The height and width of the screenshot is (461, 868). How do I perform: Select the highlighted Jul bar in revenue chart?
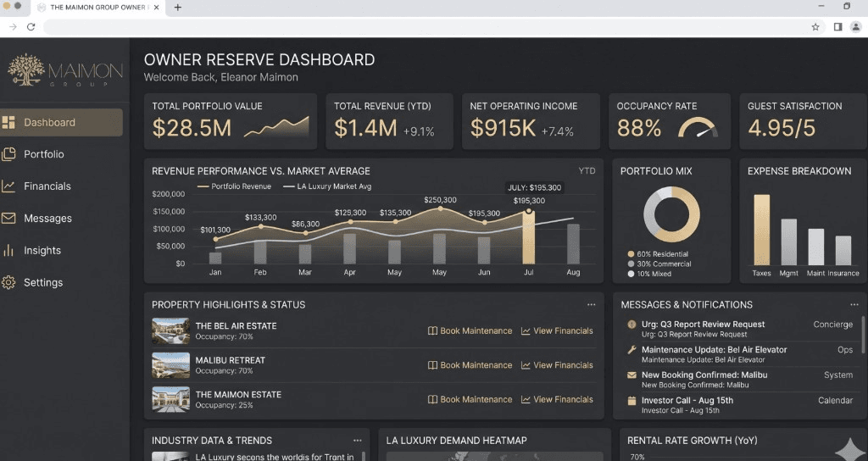point(529,237)
